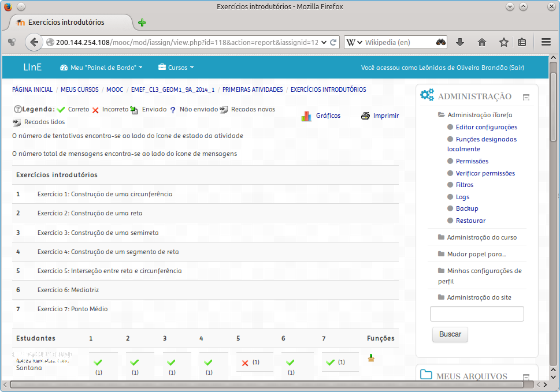
Task: Click the Administração gears icon
Action: tap(427, 95)
